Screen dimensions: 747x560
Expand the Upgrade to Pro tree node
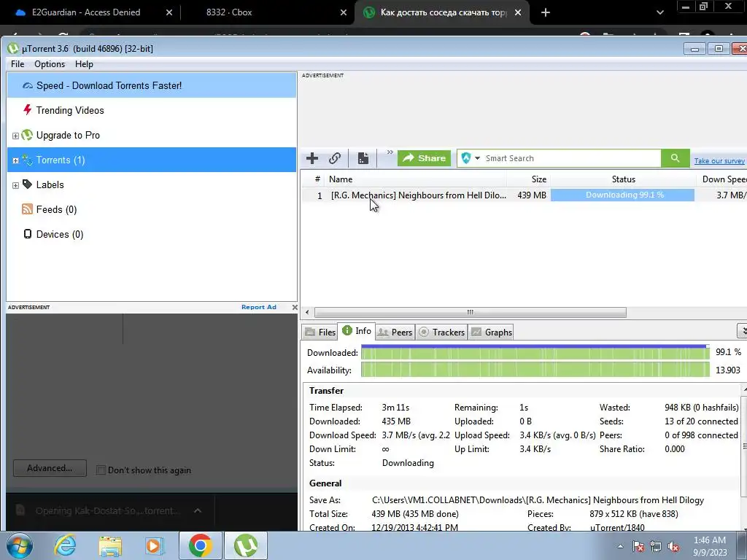[15, 136]
